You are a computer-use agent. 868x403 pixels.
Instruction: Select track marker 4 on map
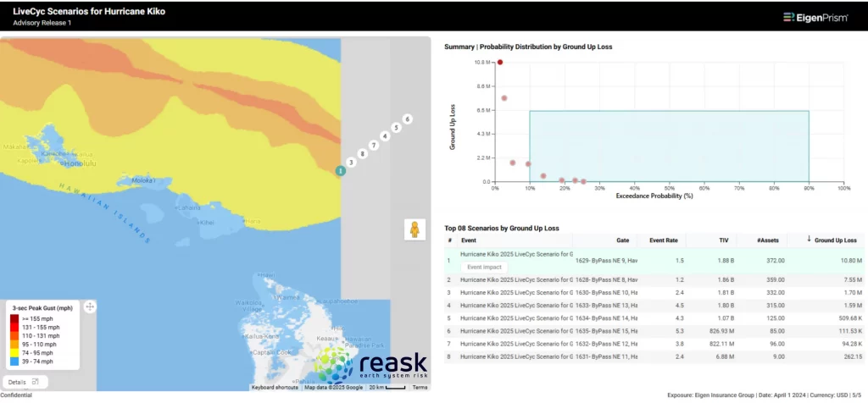coord(385,136)
